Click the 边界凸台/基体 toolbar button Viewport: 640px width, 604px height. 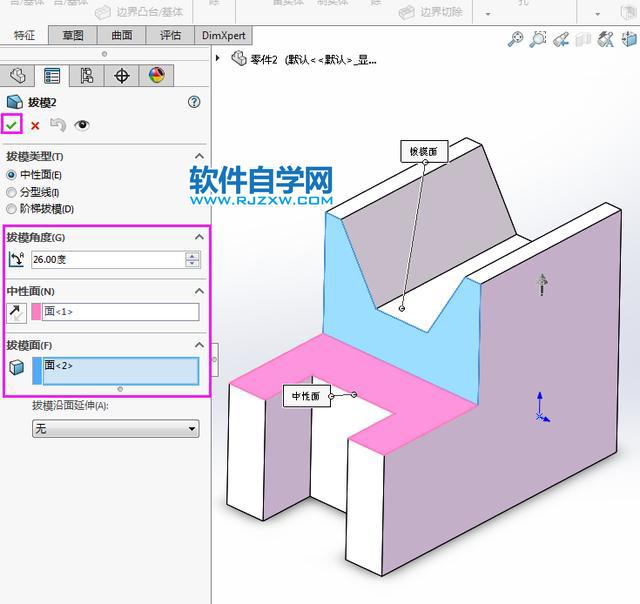point(139,12)
